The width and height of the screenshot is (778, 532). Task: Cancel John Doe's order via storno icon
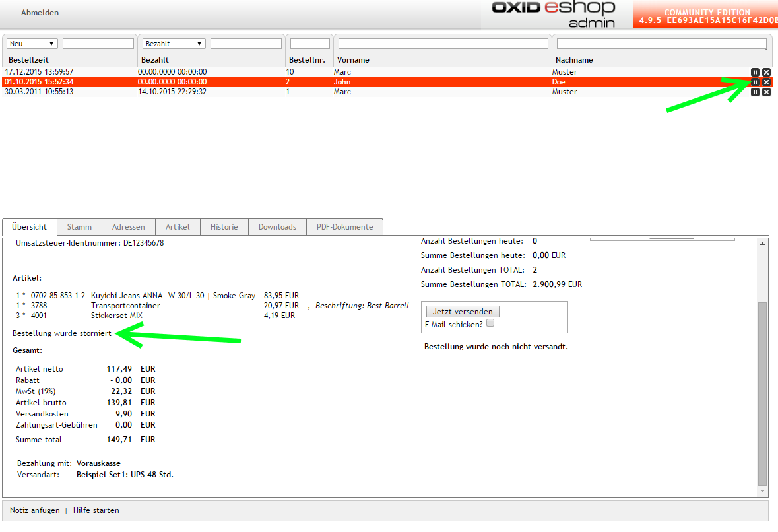[x=755, y=82]
